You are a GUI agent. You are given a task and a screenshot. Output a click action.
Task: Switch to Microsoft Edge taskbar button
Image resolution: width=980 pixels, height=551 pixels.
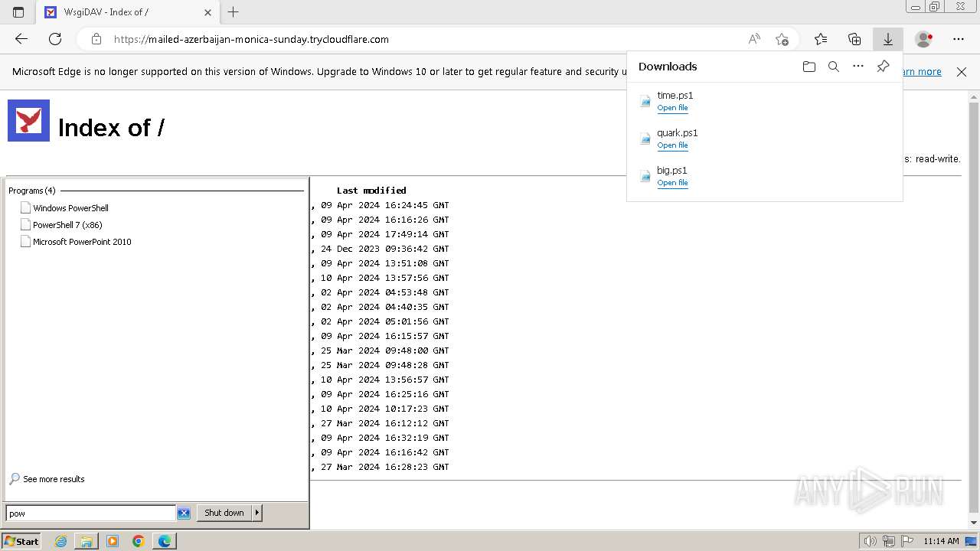pos(165,541)
